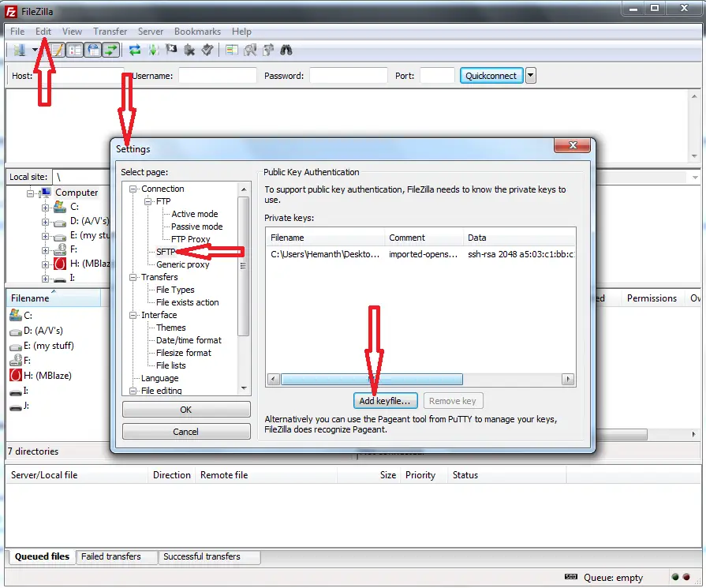
Task: Select the SFTP page in settings tree
Action: [166, 252]
